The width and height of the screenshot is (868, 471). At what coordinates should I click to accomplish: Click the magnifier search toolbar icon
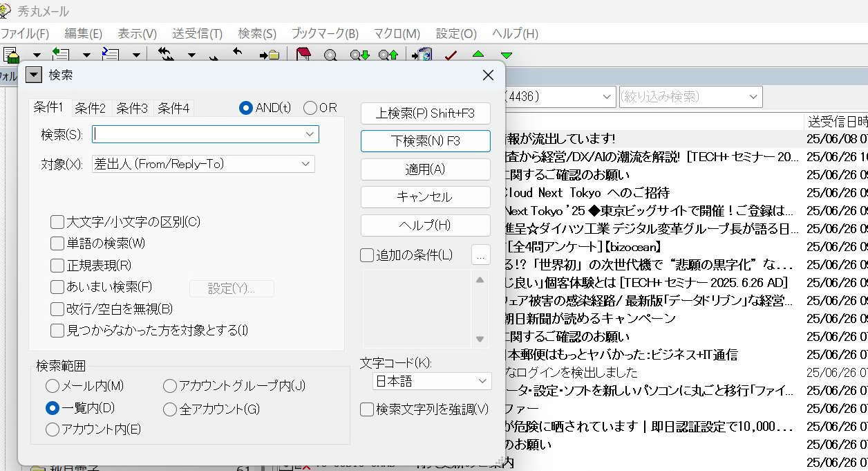[330, 55]
